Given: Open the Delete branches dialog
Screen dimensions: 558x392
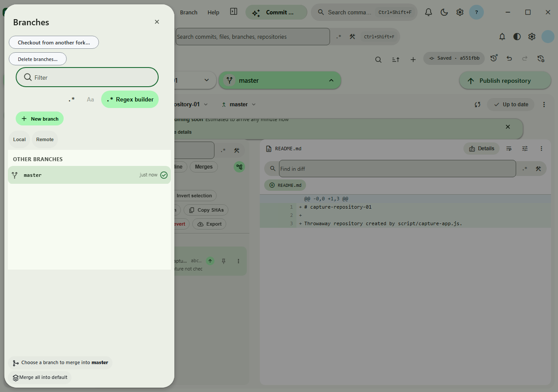Looking at the screenshot, I should 37,59.
